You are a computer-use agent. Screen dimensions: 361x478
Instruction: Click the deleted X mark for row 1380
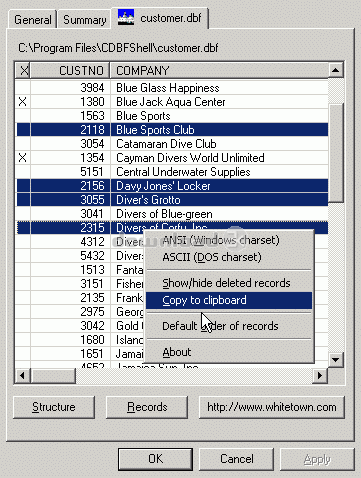tap(23, 102)
